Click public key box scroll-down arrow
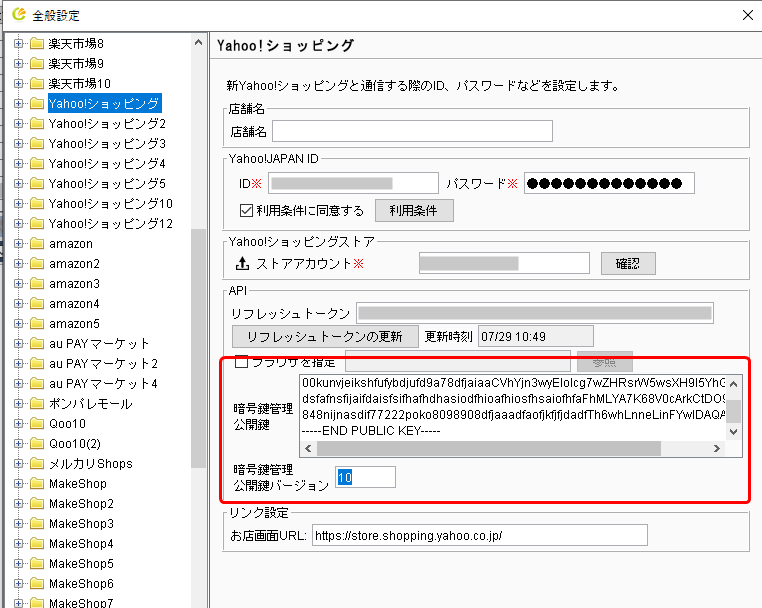Viewport: 762px width, 608px height. pyautogui.click(x=734, y=432)
